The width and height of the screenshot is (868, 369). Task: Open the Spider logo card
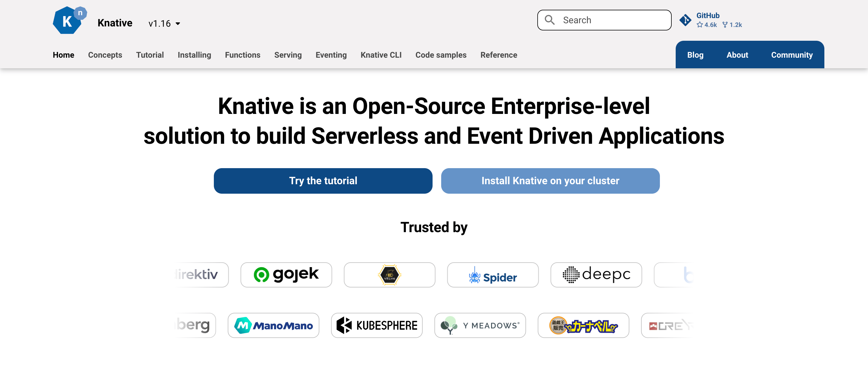coord(493,275)
